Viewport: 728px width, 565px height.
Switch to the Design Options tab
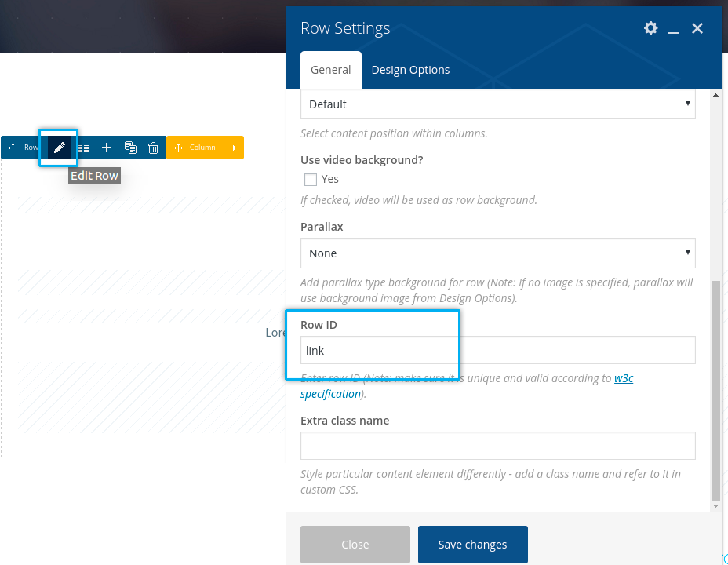[x=410, y=70]
